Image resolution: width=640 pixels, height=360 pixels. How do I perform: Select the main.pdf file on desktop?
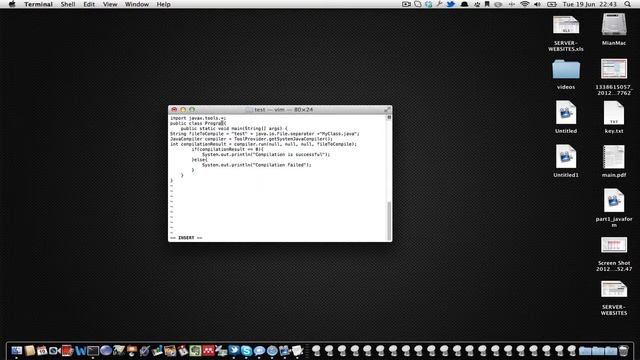[x=614, y=161]
